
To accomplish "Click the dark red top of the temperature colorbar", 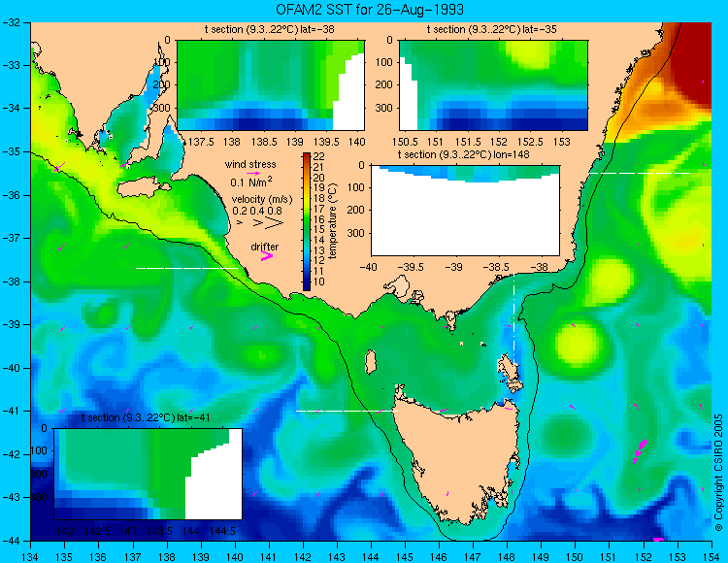I will click(307, 156).
